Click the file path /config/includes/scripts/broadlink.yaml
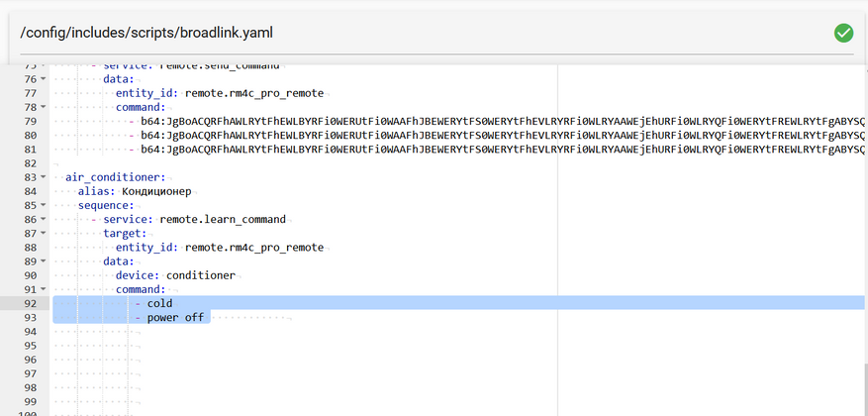The image size is (868, 416). 146,34
